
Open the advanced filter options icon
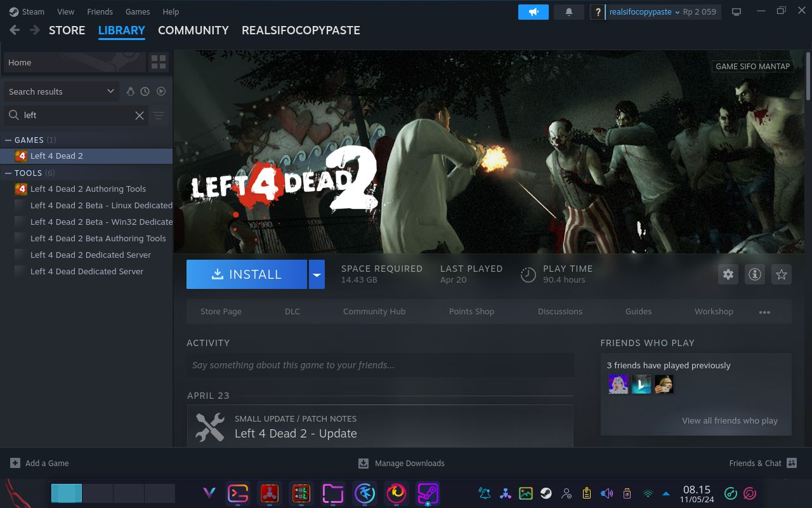[x=159, y=115]
